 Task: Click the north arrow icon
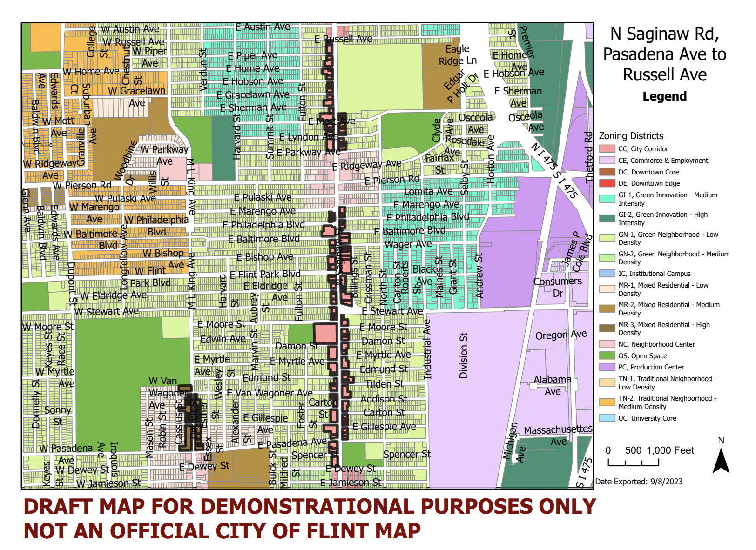pos(721,461)
